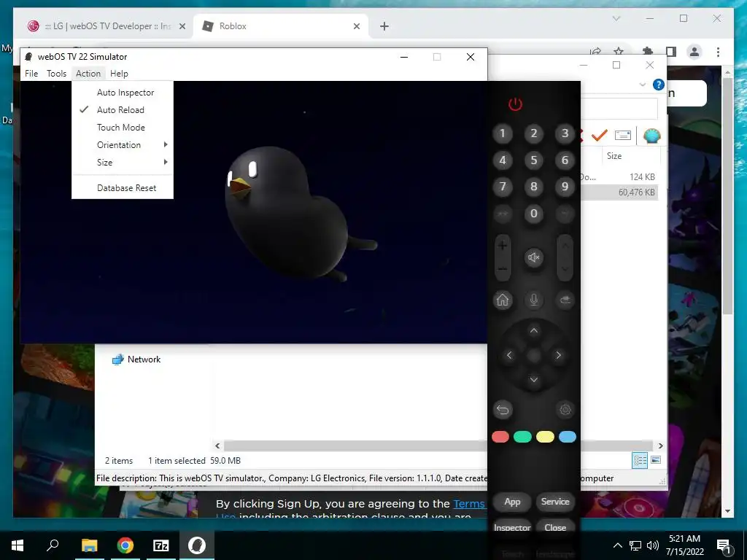Screen dimensions: 747x560
Task: Open the Windows Start menu
Action: tap(18, 545)
